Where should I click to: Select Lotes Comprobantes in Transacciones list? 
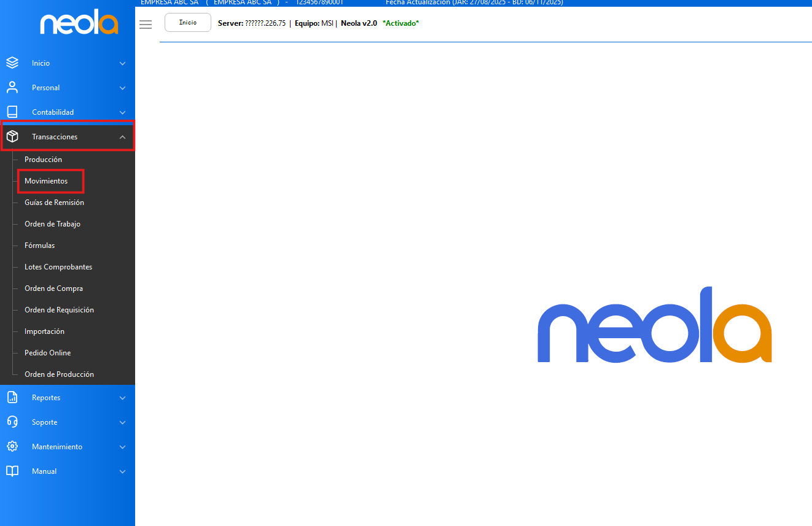point(58,267)
